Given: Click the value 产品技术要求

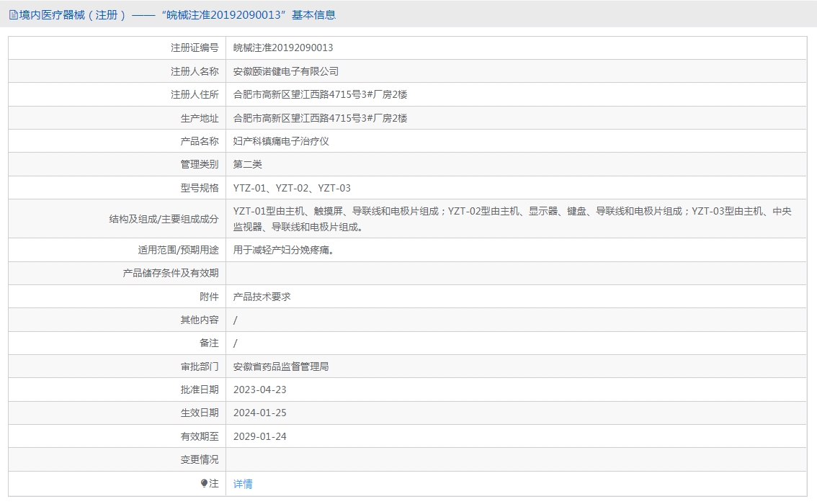Looking at the screenshot, I should (x=262, y=297).
